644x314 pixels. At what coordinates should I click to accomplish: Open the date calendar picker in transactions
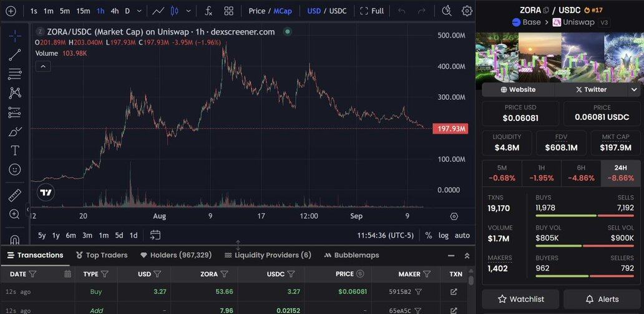pyautogui.click(x=68, y=273)
